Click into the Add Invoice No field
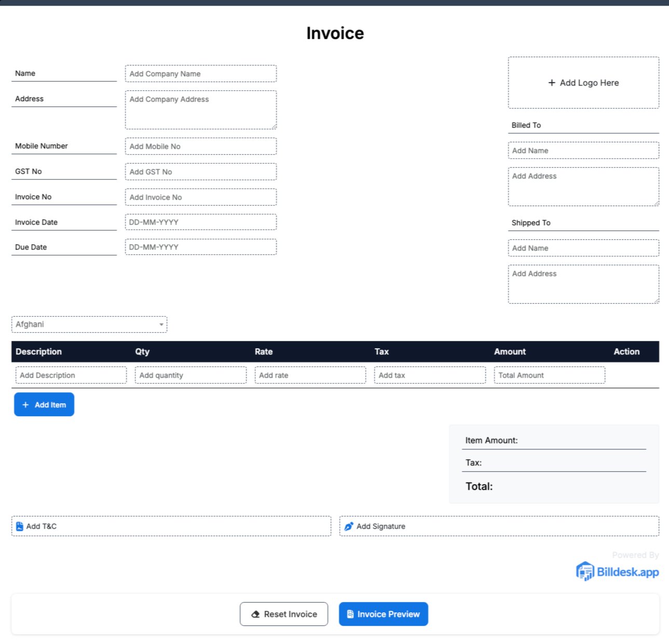This screenshot has width=669, height=644. coord(201,197)
